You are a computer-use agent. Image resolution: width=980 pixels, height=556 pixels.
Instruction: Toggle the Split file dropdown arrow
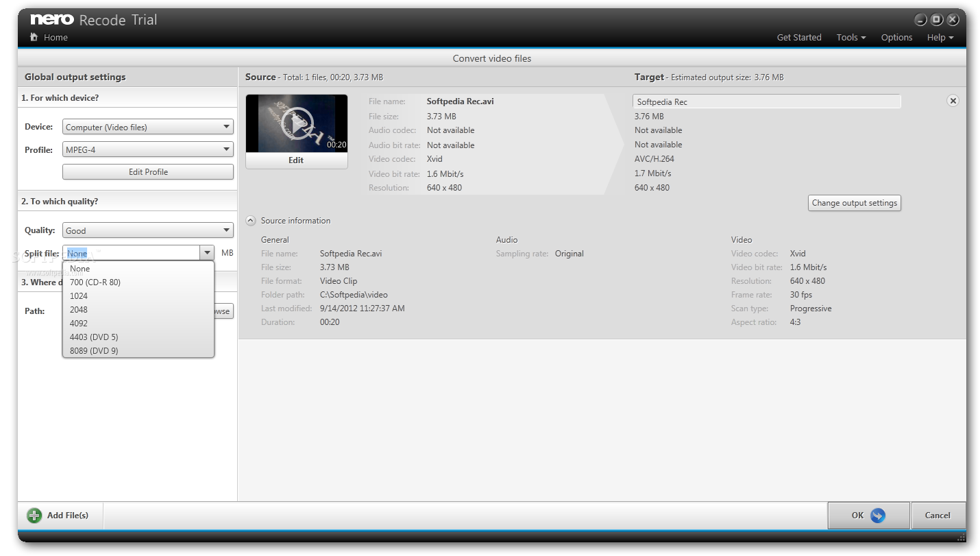click(207, 253)
